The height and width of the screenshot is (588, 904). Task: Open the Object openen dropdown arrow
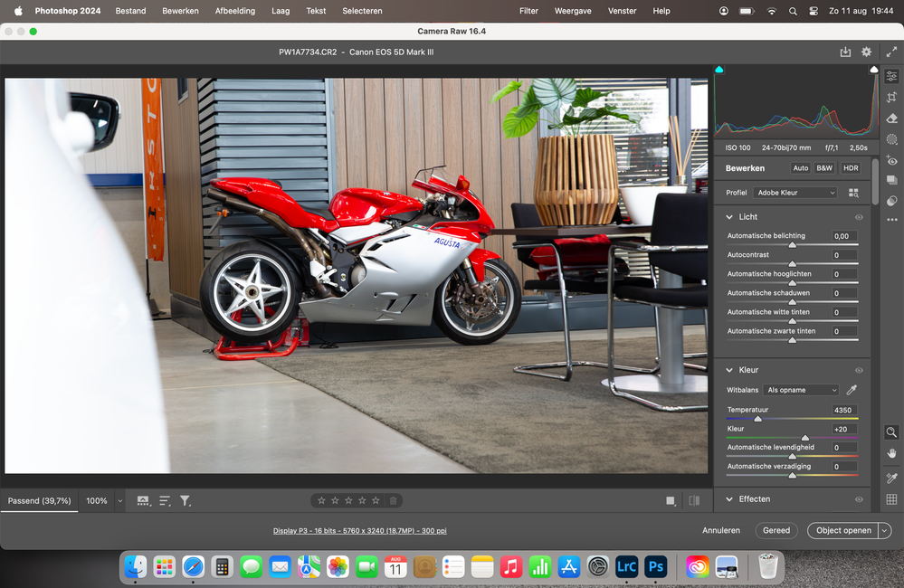coord(885,530)
